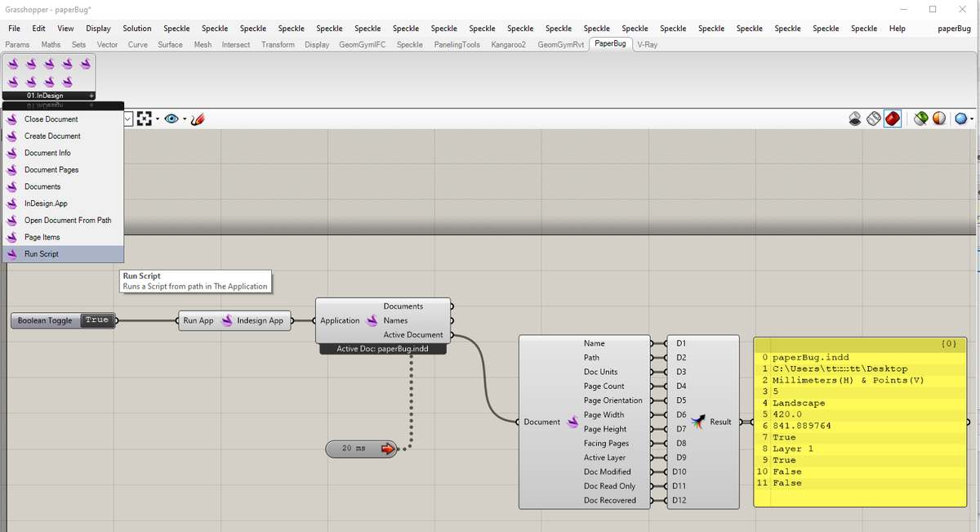Click the Page Orientation output label

612,400
